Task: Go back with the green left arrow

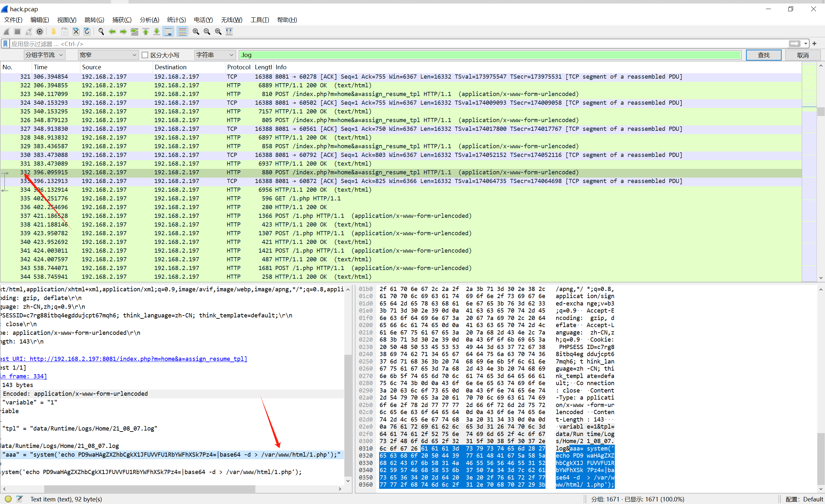Action: [112, 32]
